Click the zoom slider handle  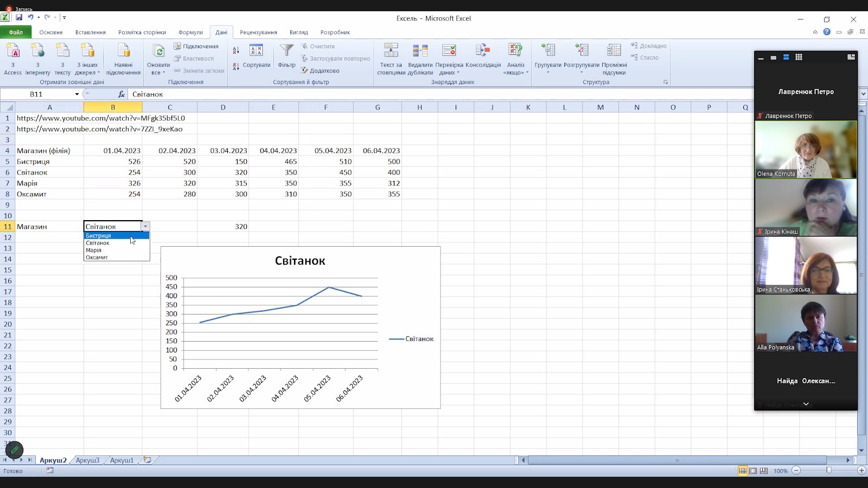click(x=828, y=471)
